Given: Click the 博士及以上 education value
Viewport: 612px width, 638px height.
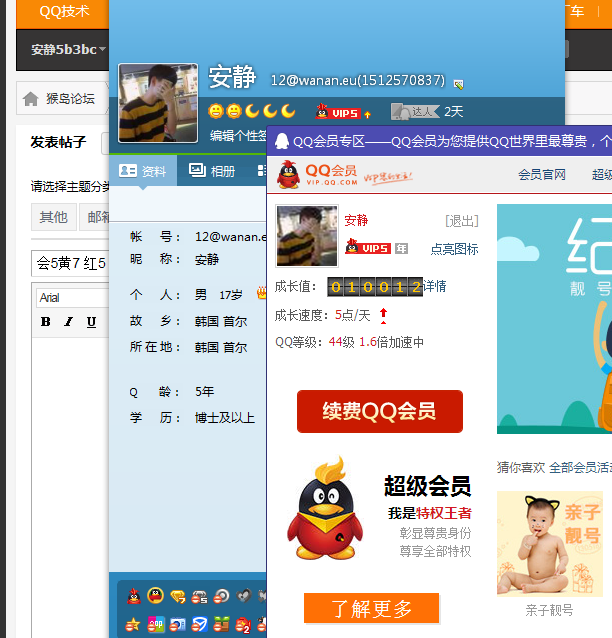Looking at the screenshot, I should [225, 418].
